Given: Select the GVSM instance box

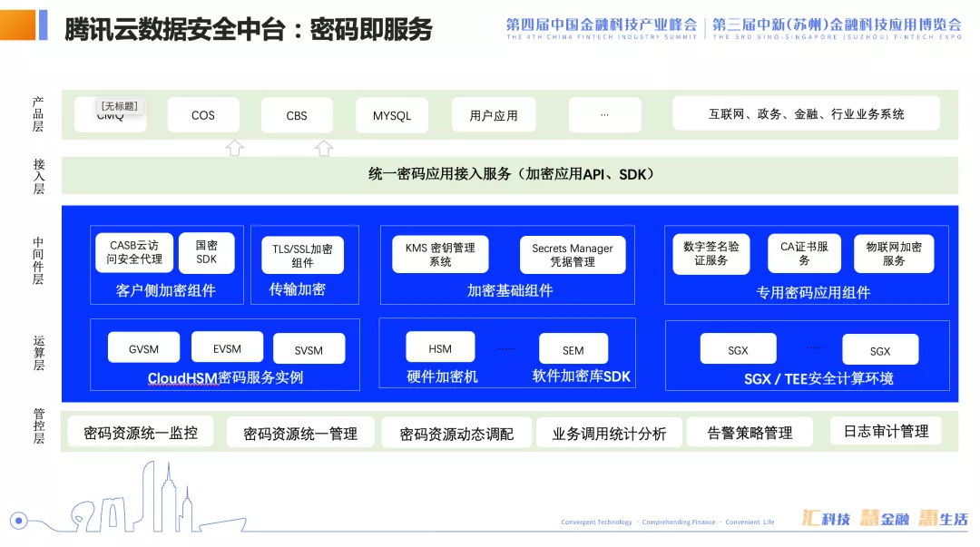Looking at the screenshot, I should 143,347.
